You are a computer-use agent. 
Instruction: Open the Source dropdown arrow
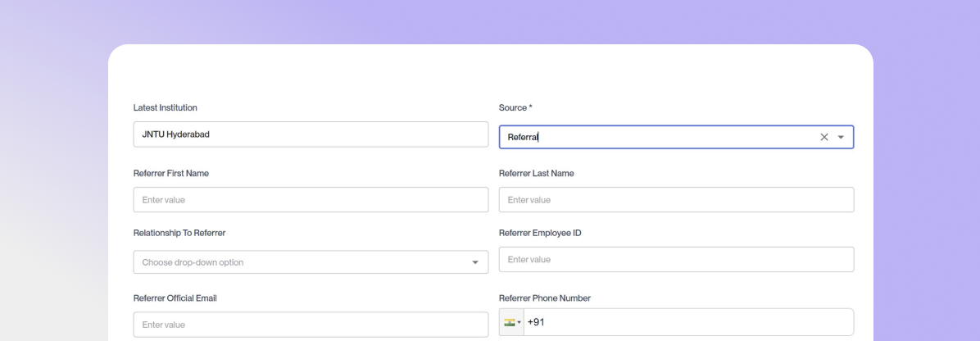[841, 137]
